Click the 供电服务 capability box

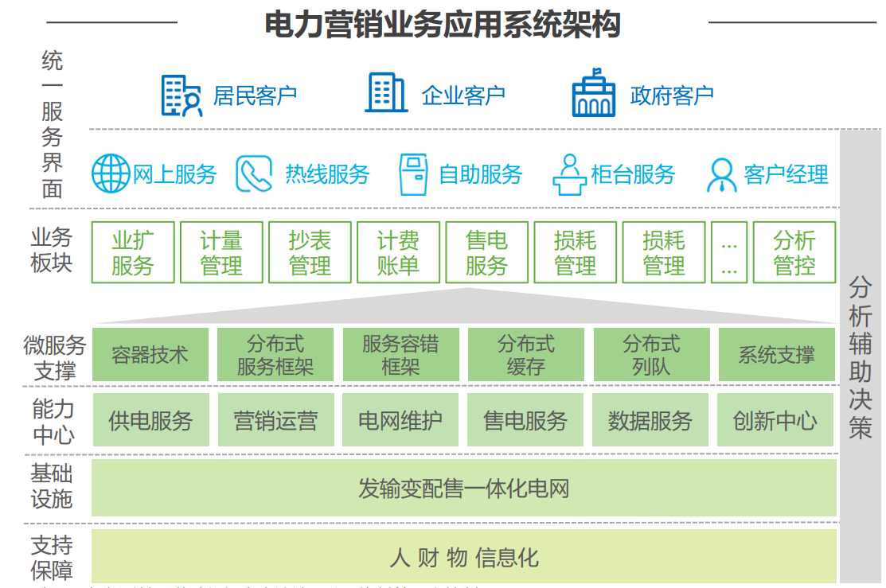pos(151,420)
